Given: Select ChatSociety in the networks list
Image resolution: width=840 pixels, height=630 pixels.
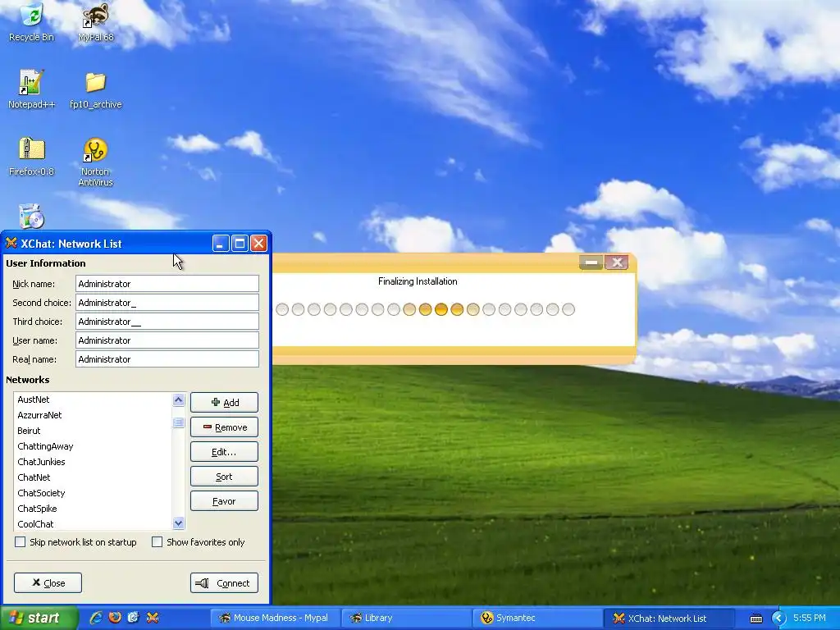Looking at the screenshot, I should pos(93,492).
